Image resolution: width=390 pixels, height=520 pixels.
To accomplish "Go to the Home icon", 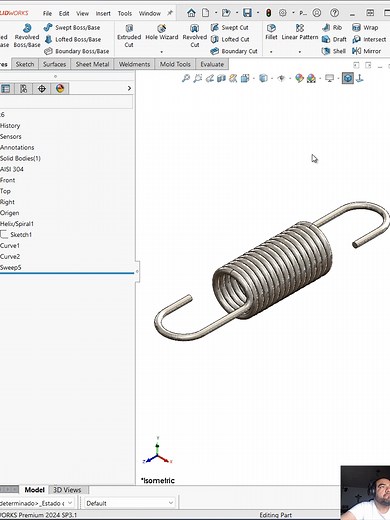I will pyautogui.click(x=191, y=13).
